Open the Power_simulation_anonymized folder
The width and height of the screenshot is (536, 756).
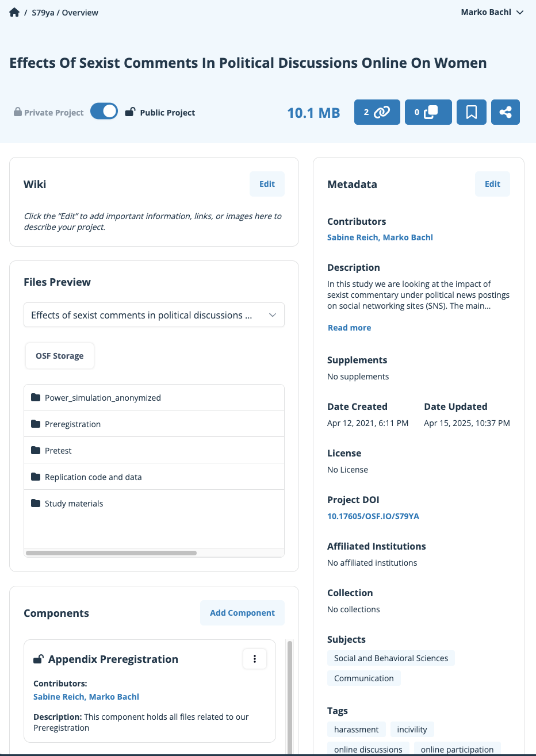click(102, 398)
